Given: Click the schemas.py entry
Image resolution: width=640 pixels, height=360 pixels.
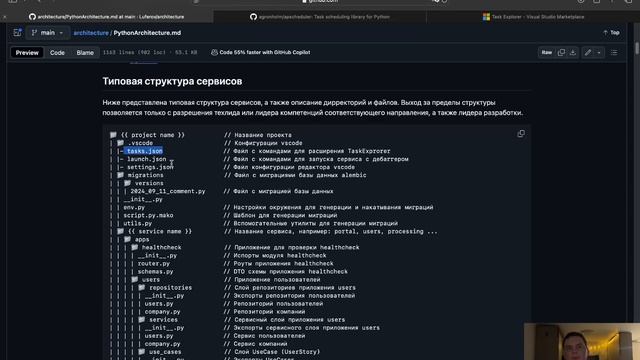Looking at the screenshot, I should 155,272.
